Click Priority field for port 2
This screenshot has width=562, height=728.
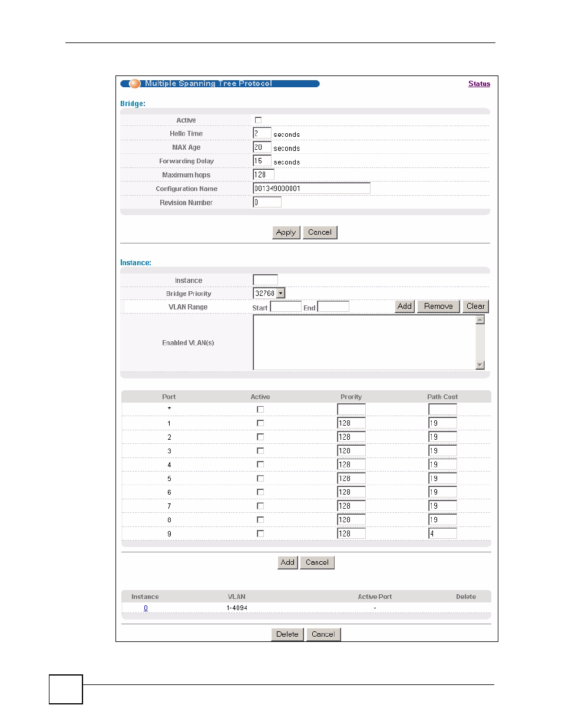pyautogui.click(x=351, y=437)
